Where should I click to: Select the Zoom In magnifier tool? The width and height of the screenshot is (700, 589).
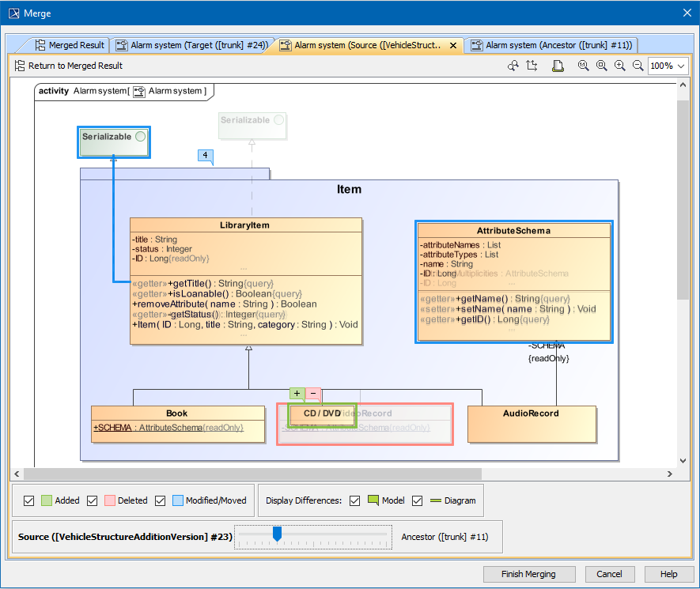pos(620,66)
